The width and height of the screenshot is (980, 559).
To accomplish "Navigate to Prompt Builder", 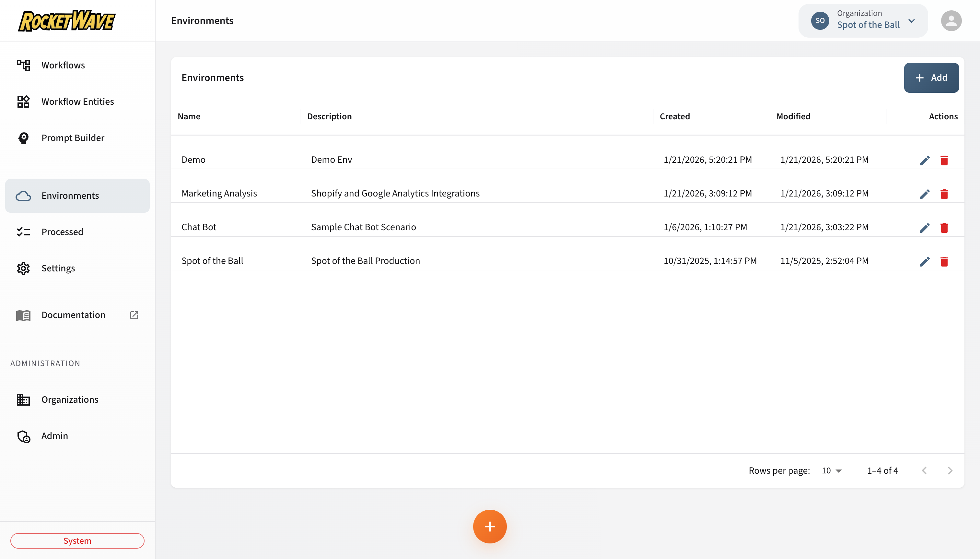I will 73,138.
